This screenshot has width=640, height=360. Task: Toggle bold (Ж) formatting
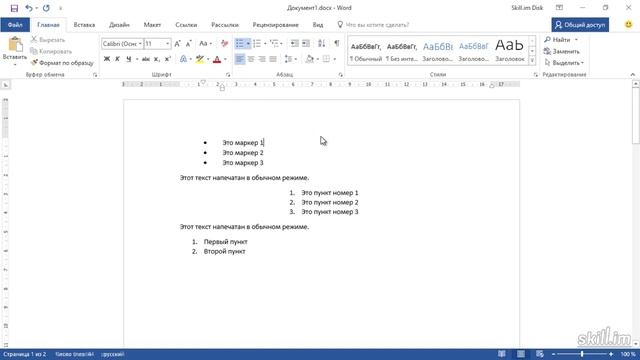click(107, 59)
